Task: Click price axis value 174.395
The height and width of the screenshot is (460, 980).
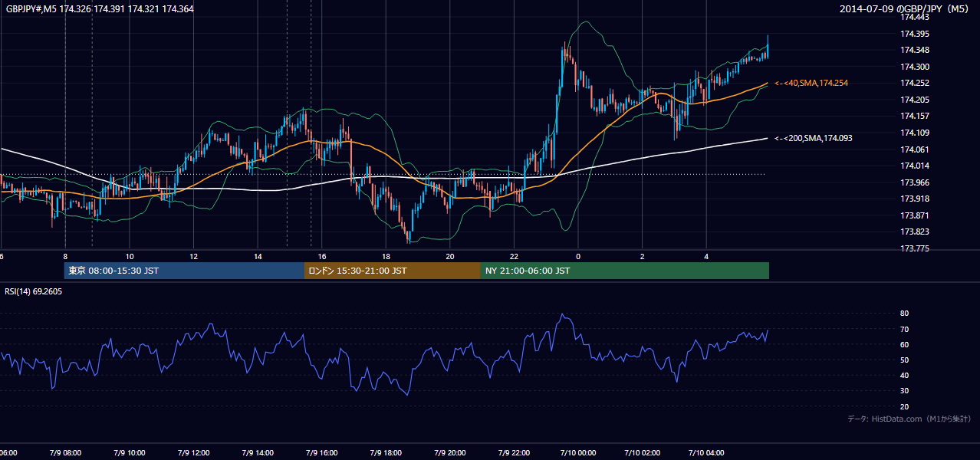Action: pyautogui.click(x=915, y=34)
